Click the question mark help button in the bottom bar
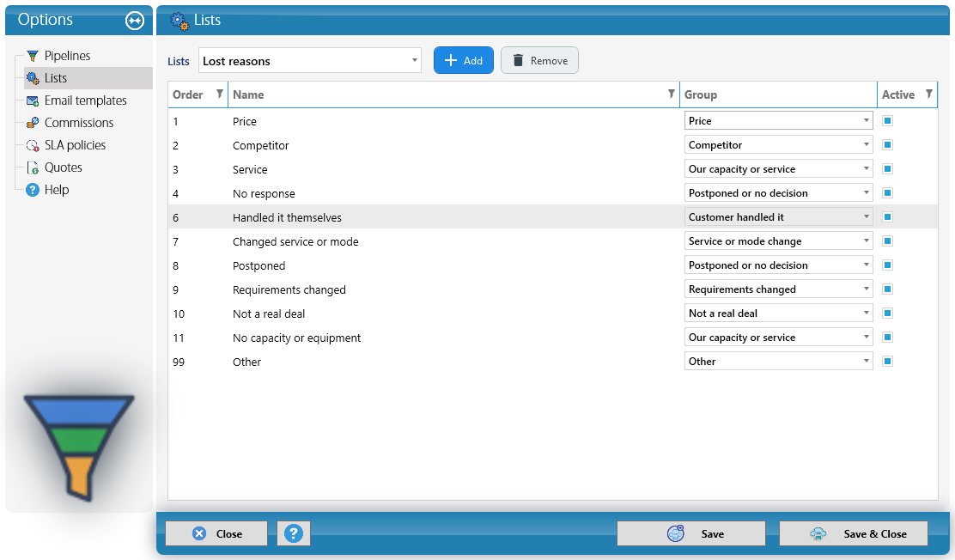Viewport: 955px width, 560px height. coord(294,533)
